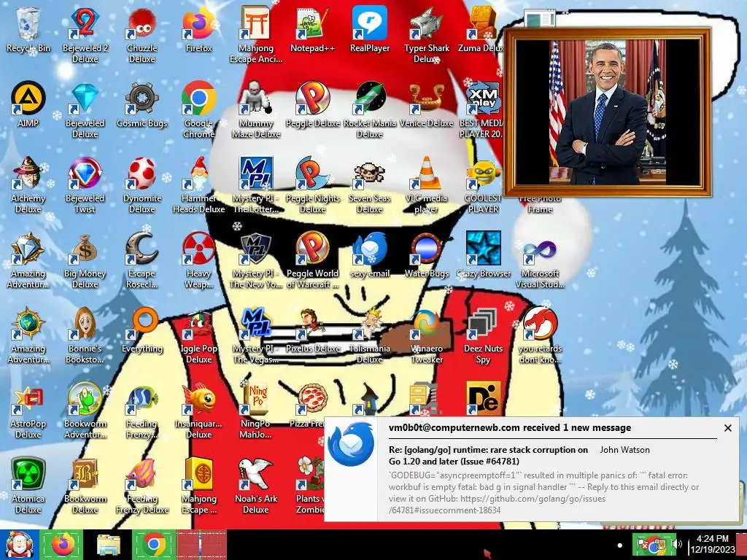
Task: Open Alchemy Deluxe desktop shortcut
Action: point(28,184)
